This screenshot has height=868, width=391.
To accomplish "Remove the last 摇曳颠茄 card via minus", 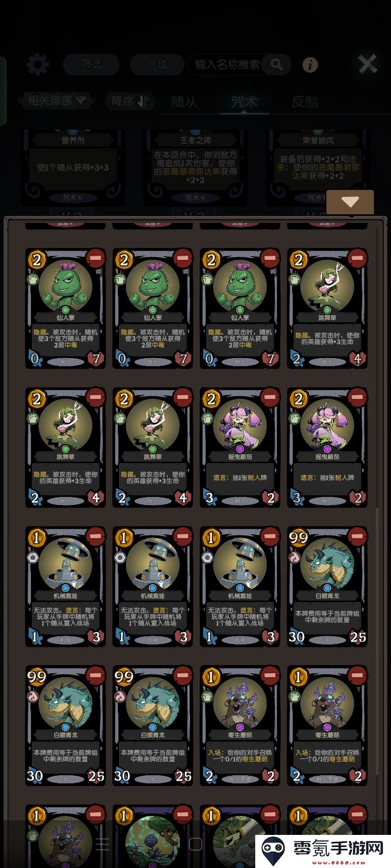I will coord(357,397).
